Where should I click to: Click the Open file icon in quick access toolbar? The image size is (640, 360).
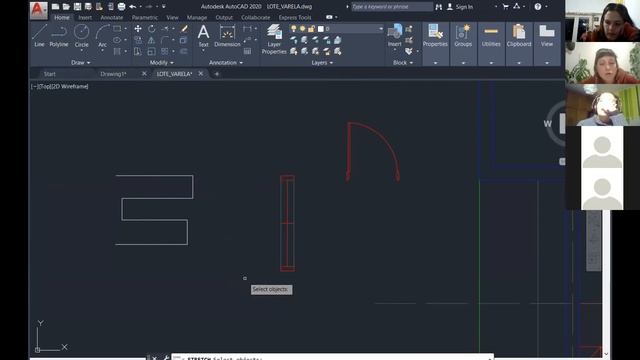tap(66, 7)
